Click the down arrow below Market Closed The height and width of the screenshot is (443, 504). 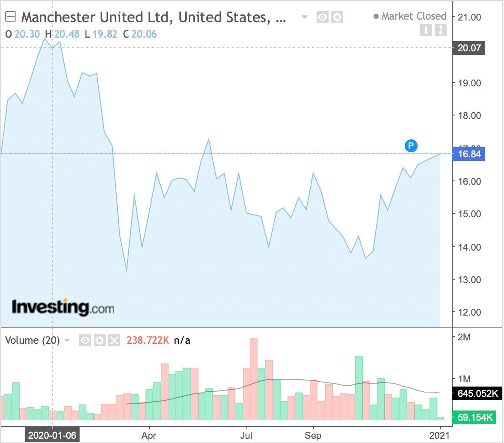coord(426,30)
